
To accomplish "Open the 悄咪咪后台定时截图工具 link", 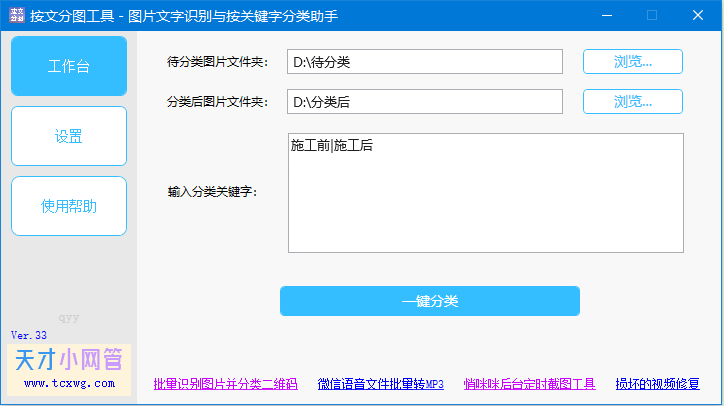I will coord(529,383).
